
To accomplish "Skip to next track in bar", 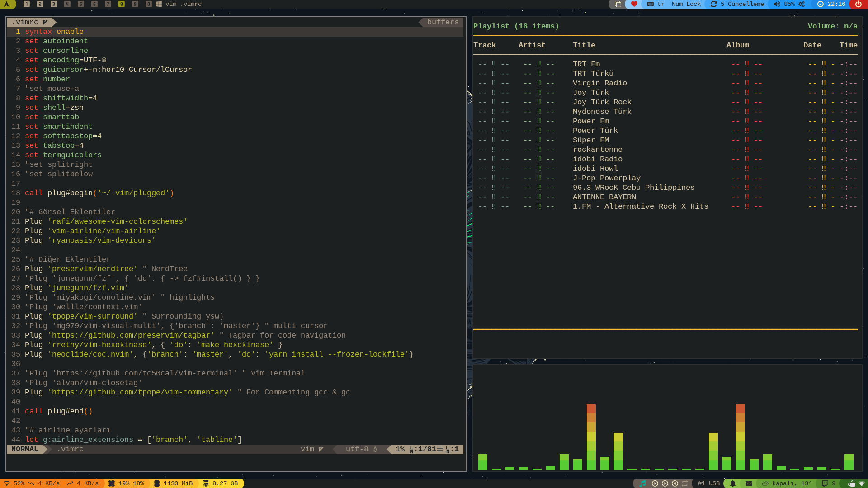I will 675,483.
